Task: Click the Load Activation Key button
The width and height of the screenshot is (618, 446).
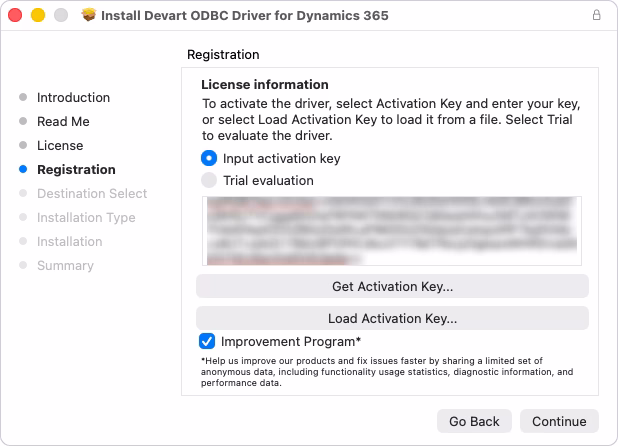Action: coord(392,318)
